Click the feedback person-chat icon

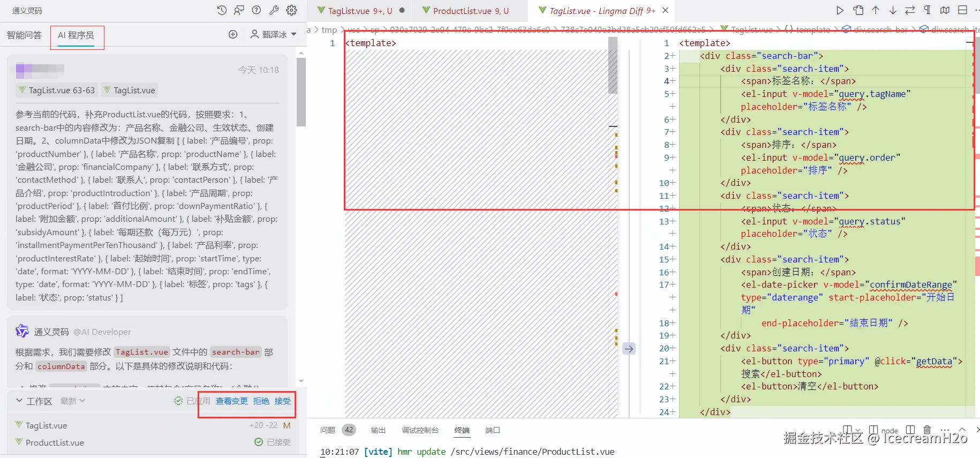point(239,10)
